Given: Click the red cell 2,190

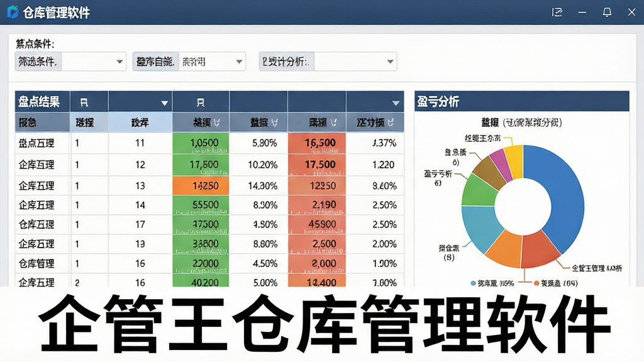Looking at the screenshot, I should 317,205.
